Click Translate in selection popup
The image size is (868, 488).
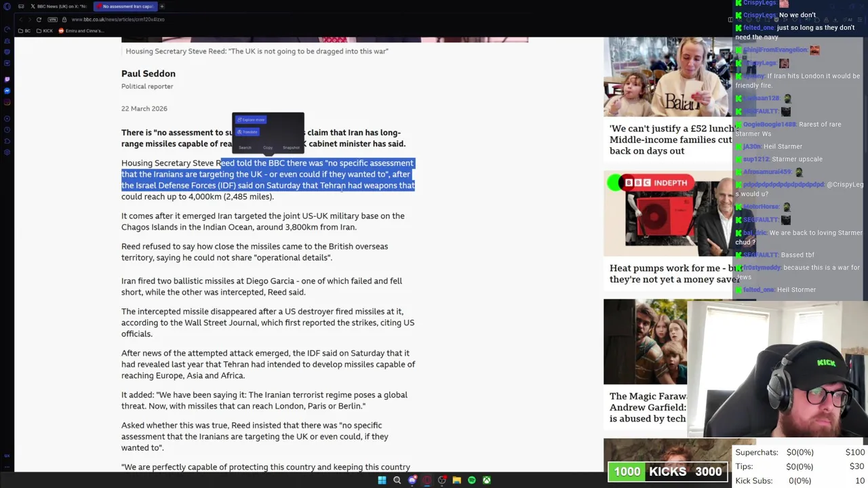pos(248,131)
